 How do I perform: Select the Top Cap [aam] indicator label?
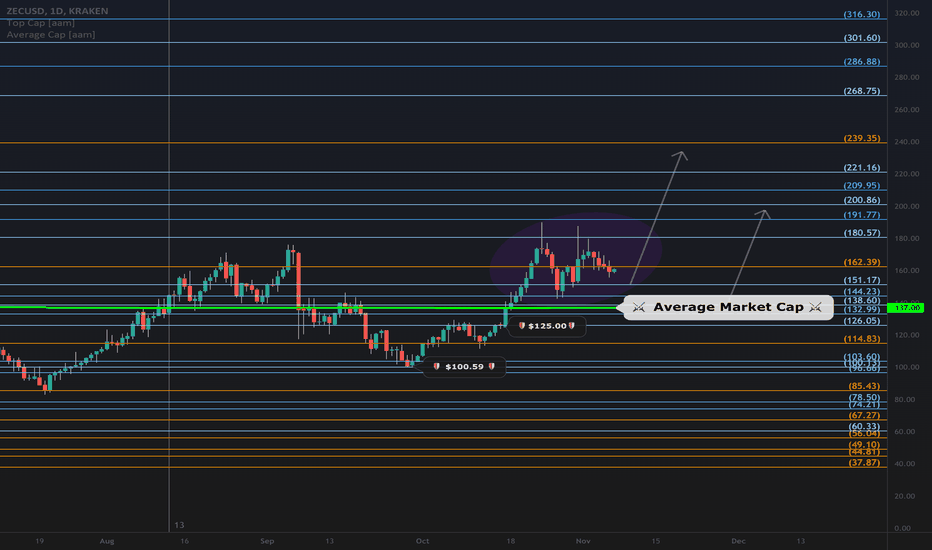point(40,23)
